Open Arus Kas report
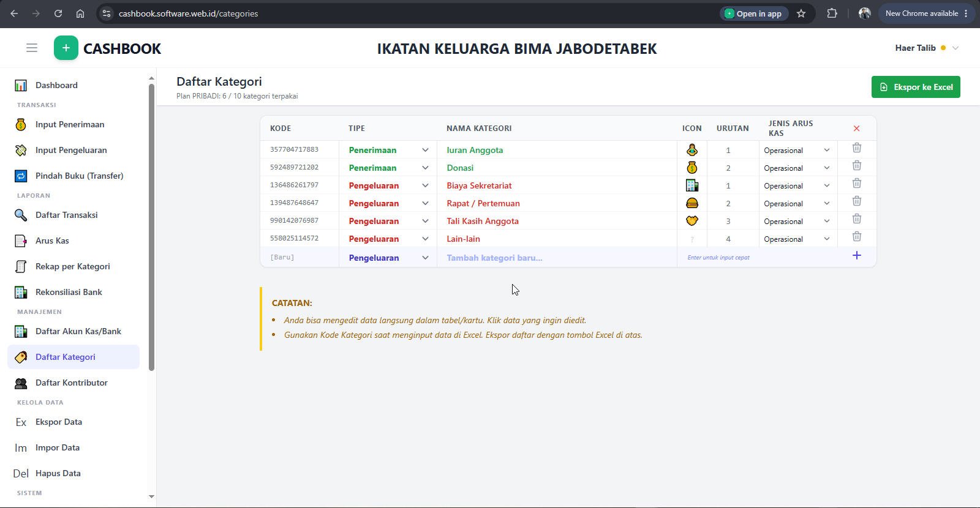The width and height of the screenshot is (980, 508). (73, 241)
